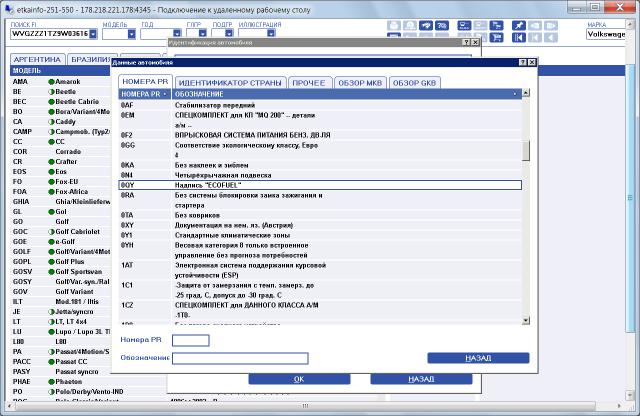Select the Golf Plus model row
640x416 pixels.
[x=60, y=262]
